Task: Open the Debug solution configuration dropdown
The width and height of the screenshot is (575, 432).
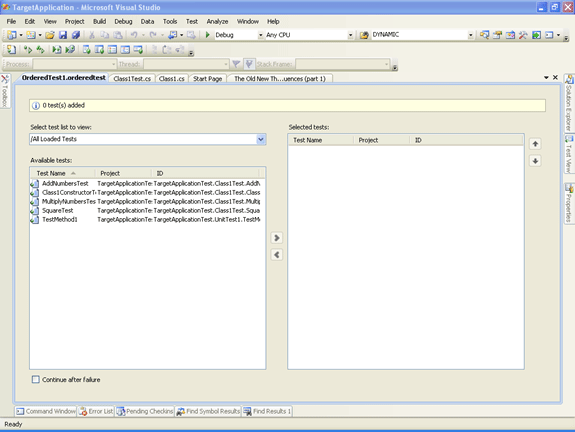Action: pos(260,35)
